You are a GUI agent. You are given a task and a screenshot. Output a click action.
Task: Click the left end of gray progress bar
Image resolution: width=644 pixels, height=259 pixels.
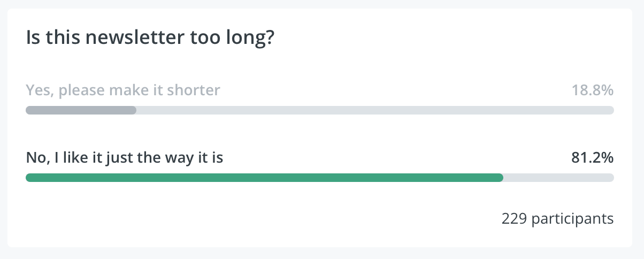(x=30, y=110)
